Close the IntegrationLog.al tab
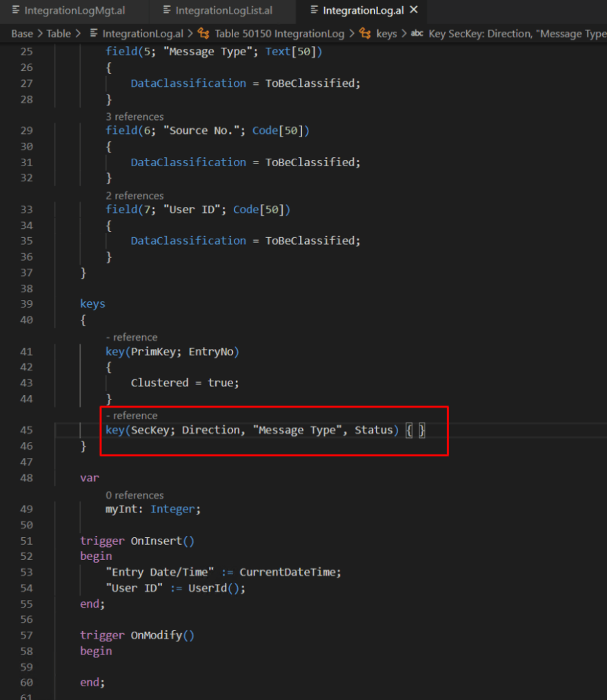This screenshot has height=700, width=607. coord(414,10)
